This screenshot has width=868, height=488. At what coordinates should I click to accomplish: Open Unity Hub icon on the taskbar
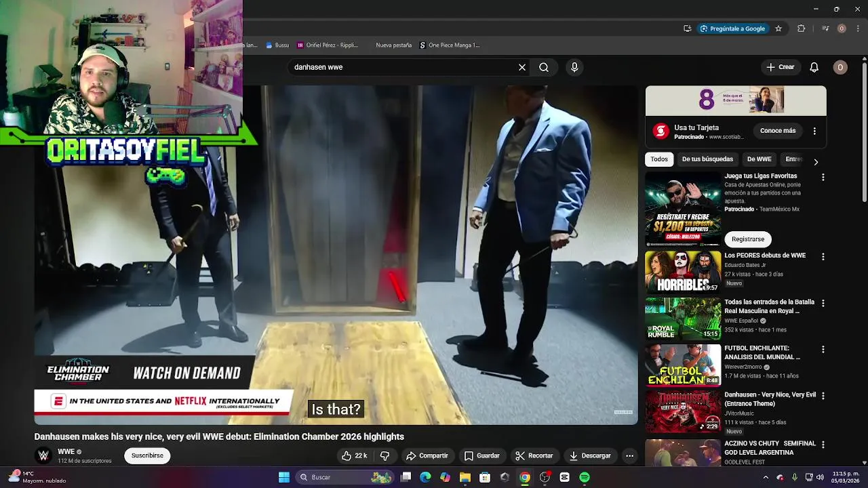point(505,477)
